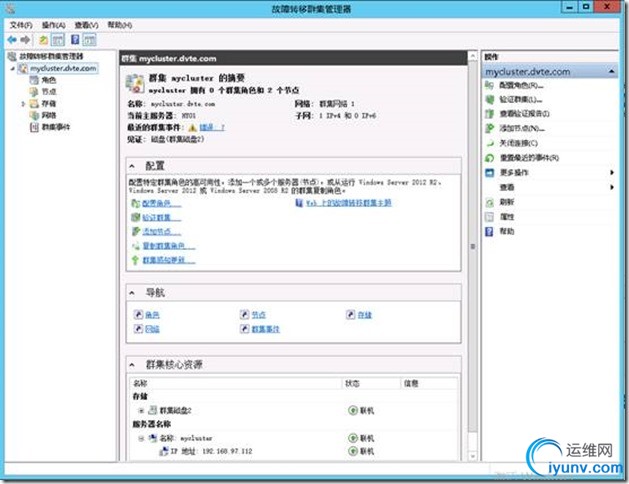Click 重置最近的事件(R) in the actions pane

(x=529, y=158)
